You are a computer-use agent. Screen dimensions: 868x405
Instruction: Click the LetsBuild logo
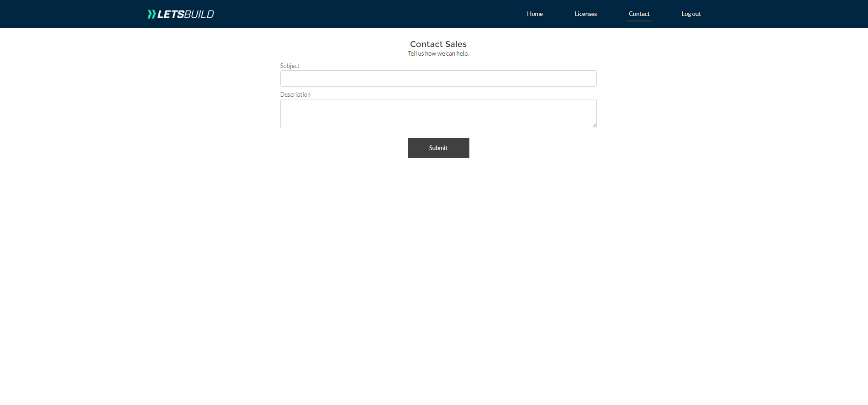point(181,14)
